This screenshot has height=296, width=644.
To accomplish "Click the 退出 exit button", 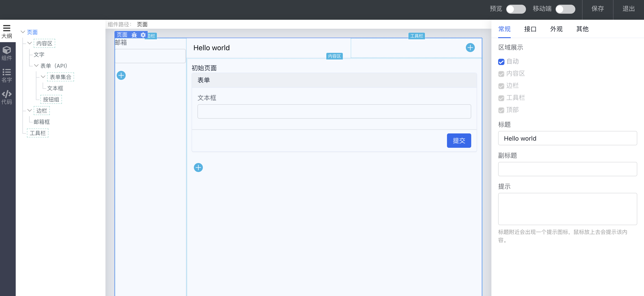I will 629,9.
